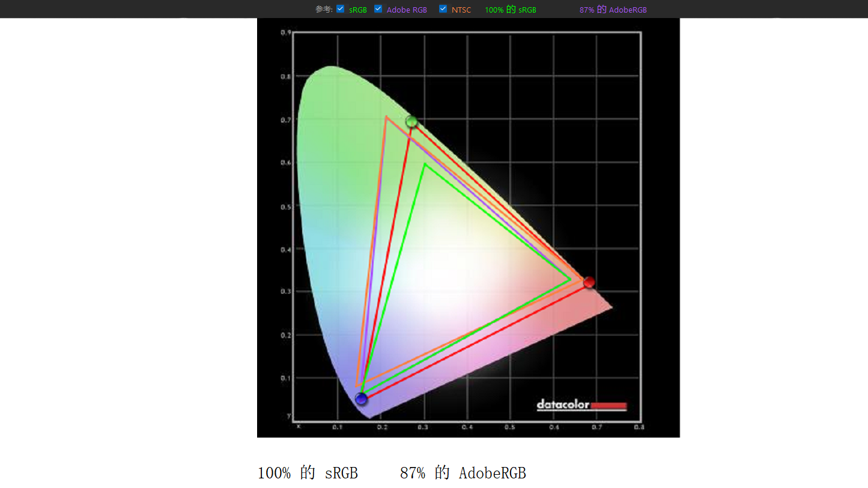The width and height of the screenshot is (868, 488).
Task: Click the red primary sphere marker
Action: coord(589,282)
